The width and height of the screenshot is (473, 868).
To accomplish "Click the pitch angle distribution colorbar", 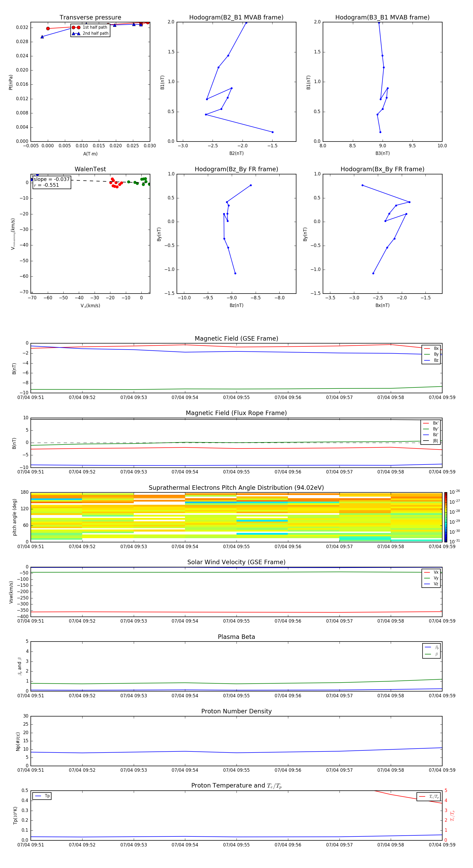I will 445,517.
